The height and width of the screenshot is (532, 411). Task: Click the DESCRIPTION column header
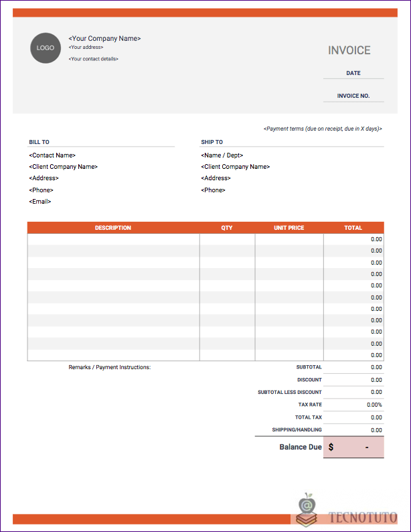113,228
